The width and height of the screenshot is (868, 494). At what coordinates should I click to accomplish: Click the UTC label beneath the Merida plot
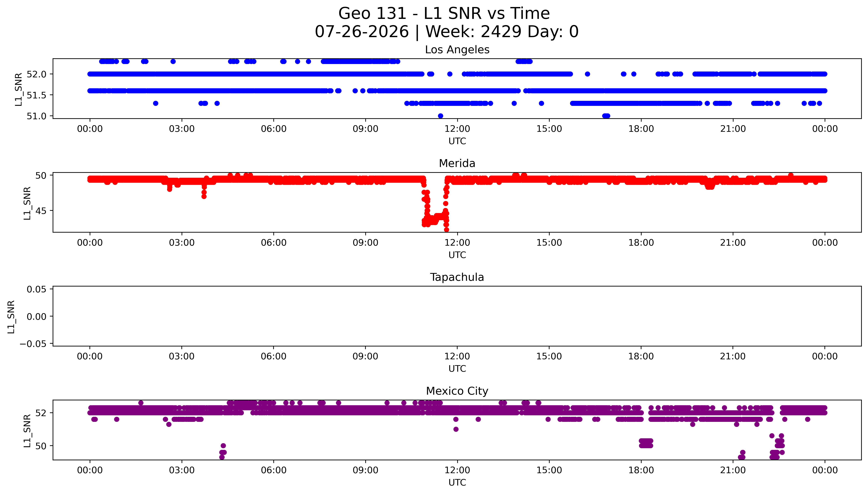[x=457, y=255]
